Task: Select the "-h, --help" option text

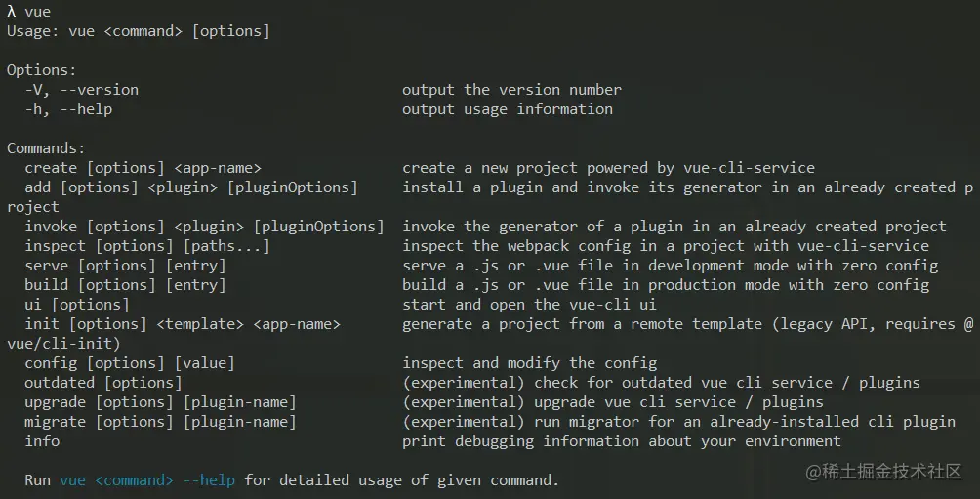Action: click(68, 109)
